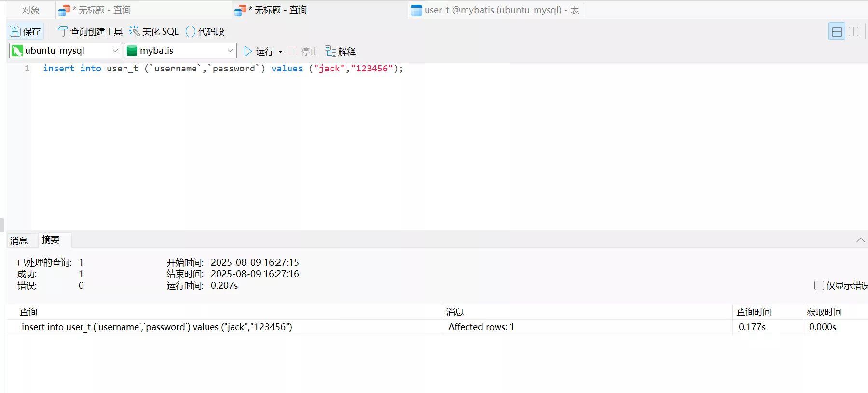The height and width of the screenshot is (393, 868).
Task: Switch to horizontal split layout icon
Action: [837, 31]
